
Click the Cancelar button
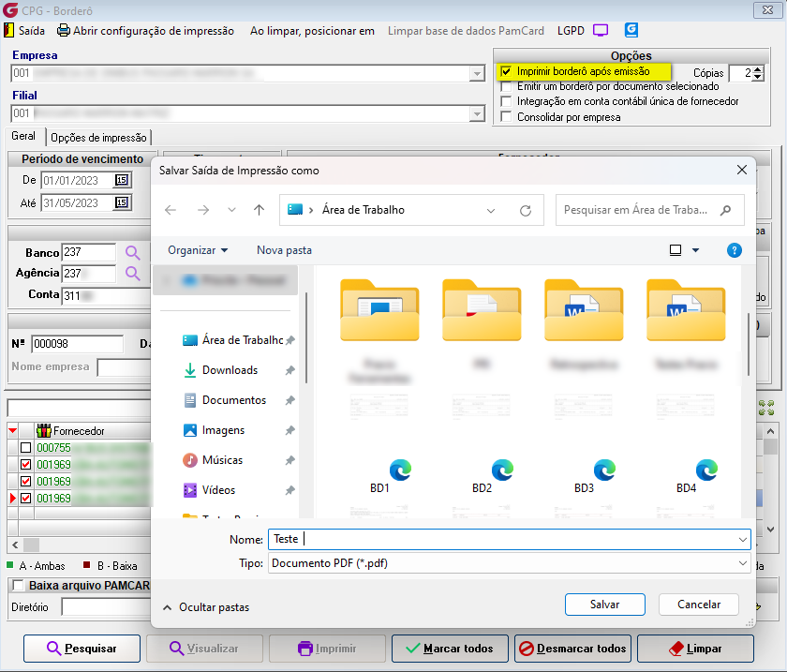(699, 605)
